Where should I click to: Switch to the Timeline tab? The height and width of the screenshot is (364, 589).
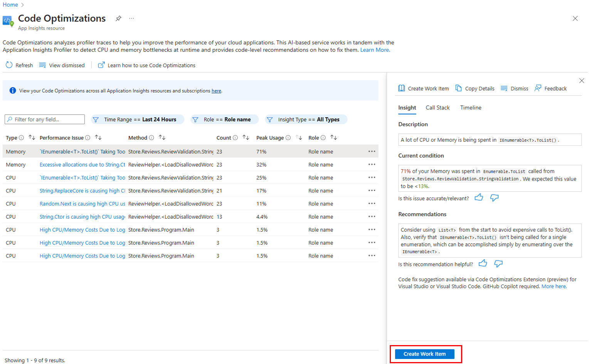click(470, 108)
